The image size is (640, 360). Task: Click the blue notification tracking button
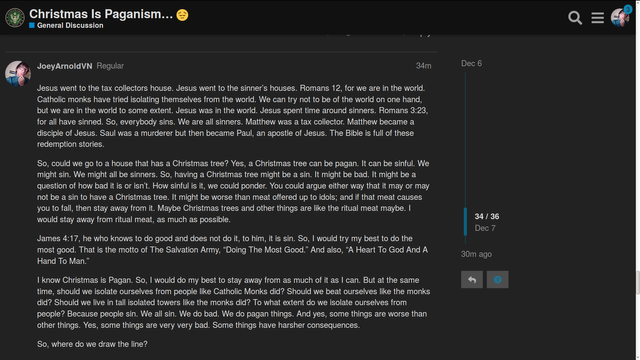498,280
